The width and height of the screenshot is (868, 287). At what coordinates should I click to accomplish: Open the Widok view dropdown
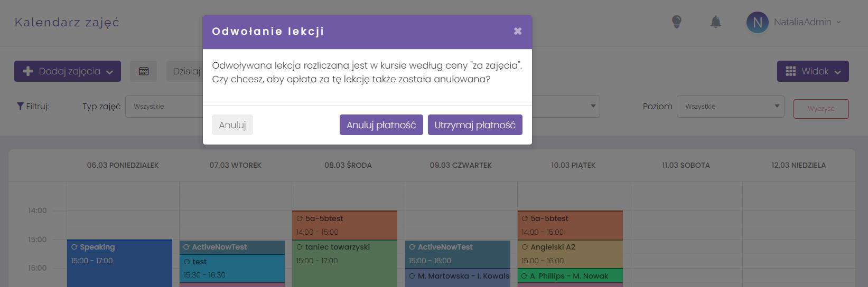(x=813, y=71)
